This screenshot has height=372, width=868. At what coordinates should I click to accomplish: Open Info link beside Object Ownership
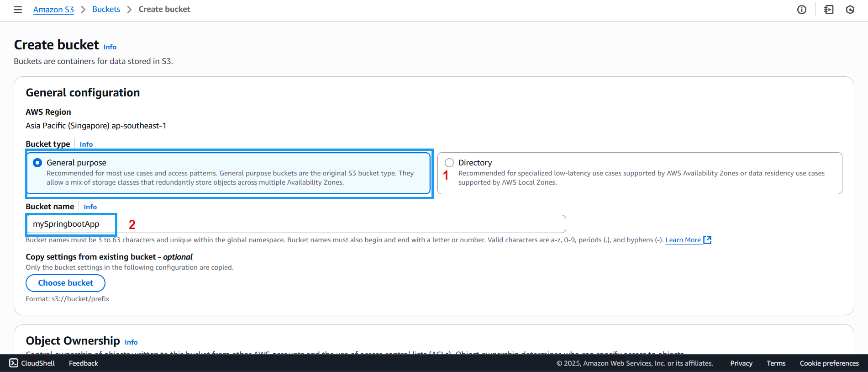click(131, 342)
